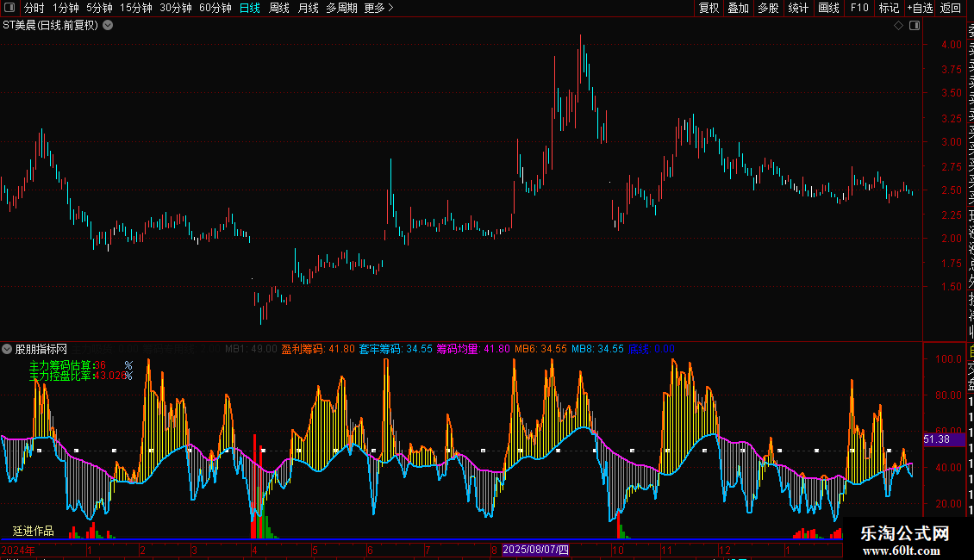Open the 复权 adjustment menu
The height and width of the screenshot is (560, 974).
click(x=709, y=8)
